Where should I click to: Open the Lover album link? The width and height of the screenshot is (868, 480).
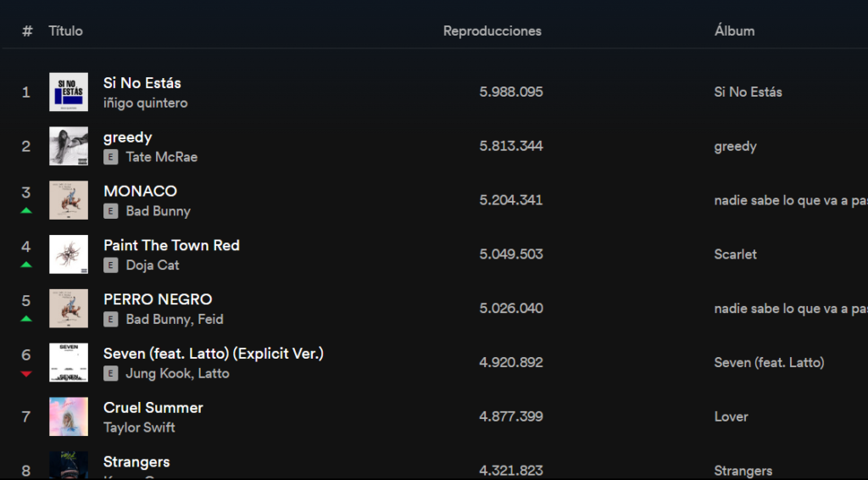click(x=732, y=416)
